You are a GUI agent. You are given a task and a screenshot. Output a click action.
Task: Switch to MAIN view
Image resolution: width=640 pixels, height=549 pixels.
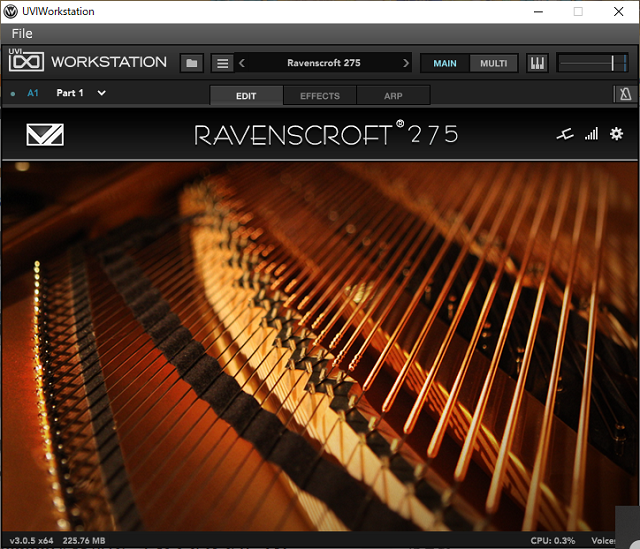[x=445, y=63]
